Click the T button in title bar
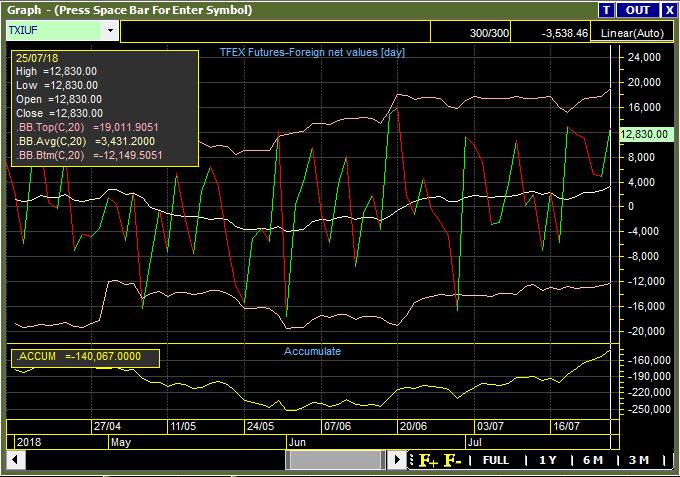680x477 pixels. coord(606,10)
